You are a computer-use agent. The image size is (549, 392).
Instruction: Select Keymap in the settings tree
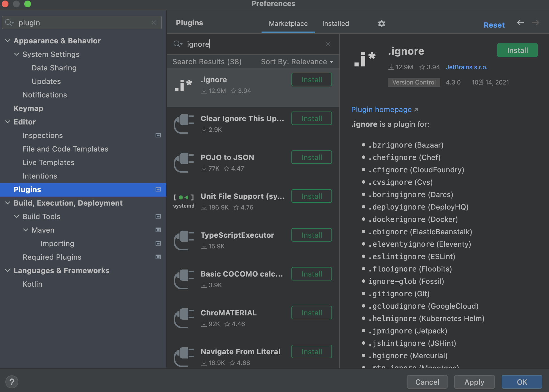[x=28, y=108]
